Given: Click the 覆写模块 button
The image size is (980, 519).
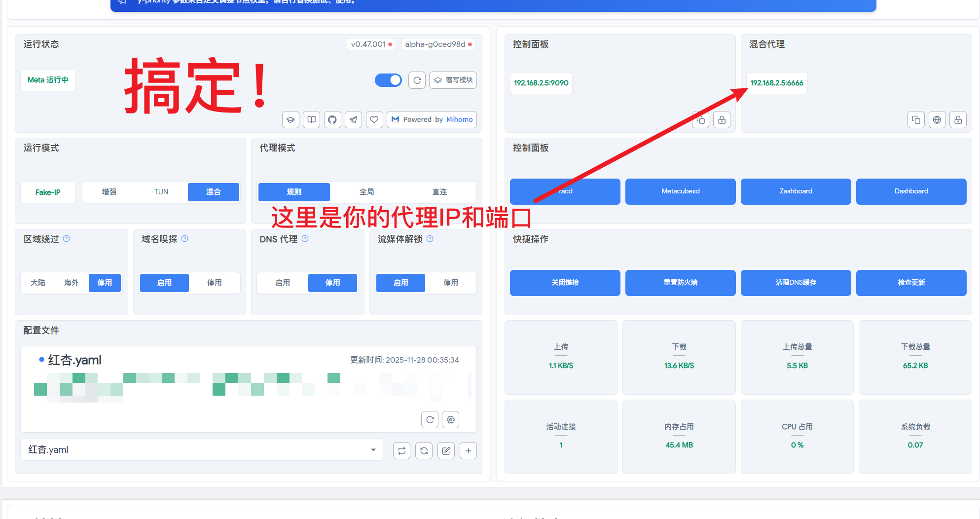Looking at the screenshot, I should point(453,80).
